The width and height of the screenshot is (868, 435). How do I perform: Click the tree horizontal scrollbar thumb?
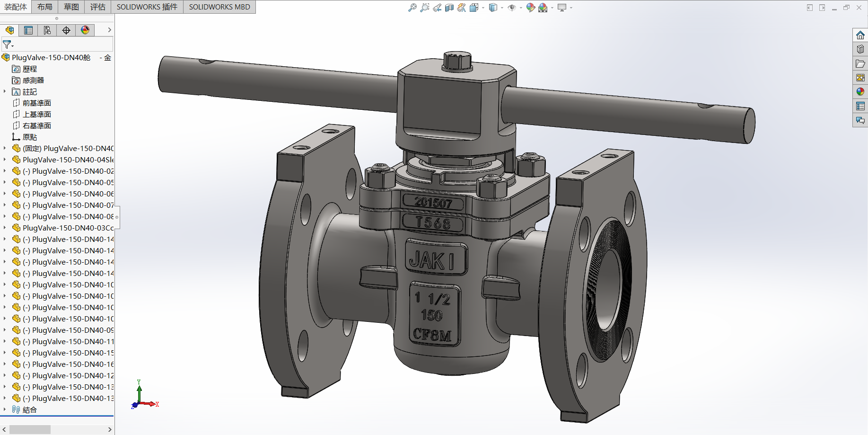coord(30,429)
